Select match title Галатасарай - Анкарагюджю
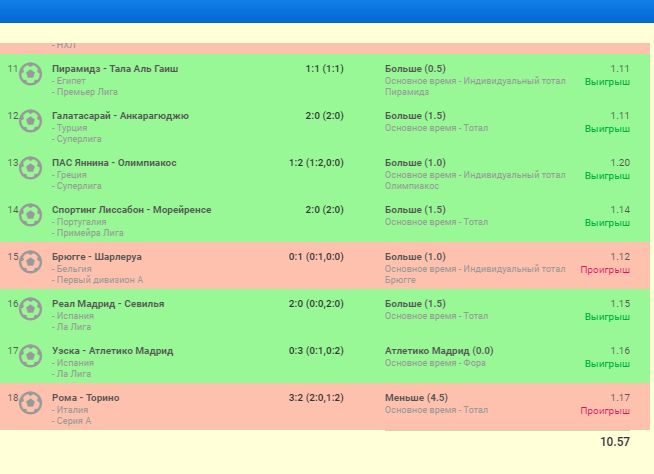The height and width of the screenshot is (474, 654). pos(120,116)
